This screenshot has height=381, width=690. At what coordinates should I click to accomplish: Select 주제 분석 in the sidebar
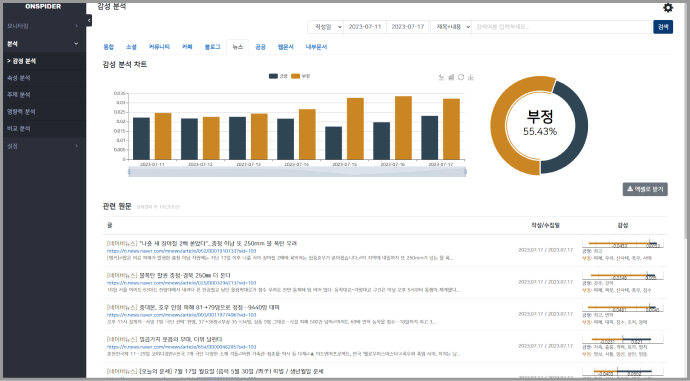(43, 95)
